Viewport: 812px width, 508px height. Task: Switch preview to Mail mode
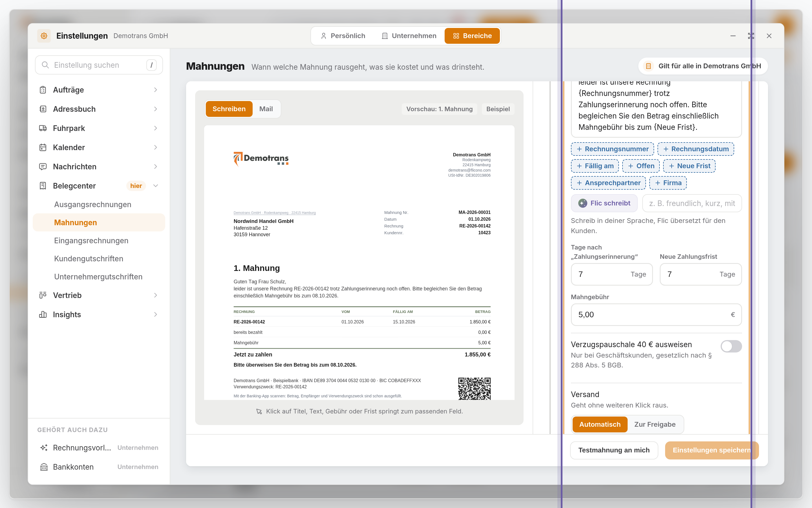pos(266,109)
